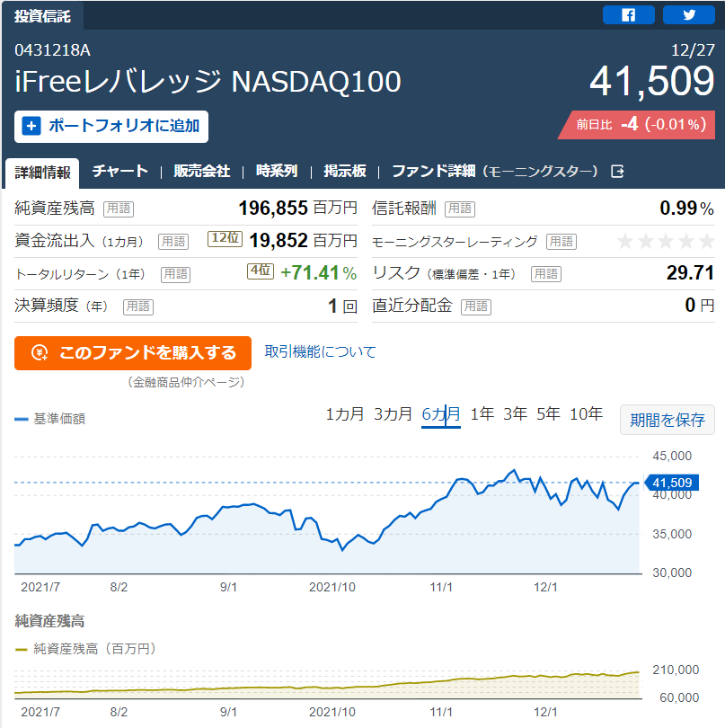Select the 5年 chart period
This screenshot has width=725, height=728.
(548, 414)
